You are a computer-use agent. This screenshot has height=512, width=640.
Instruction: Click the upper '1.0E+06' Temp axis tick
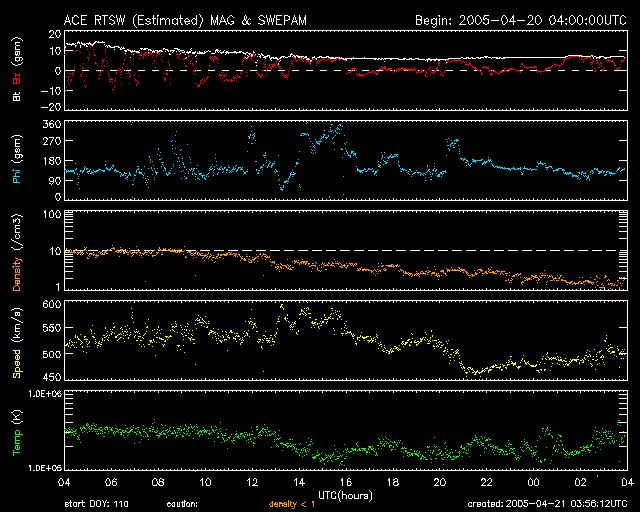[45, 393]
